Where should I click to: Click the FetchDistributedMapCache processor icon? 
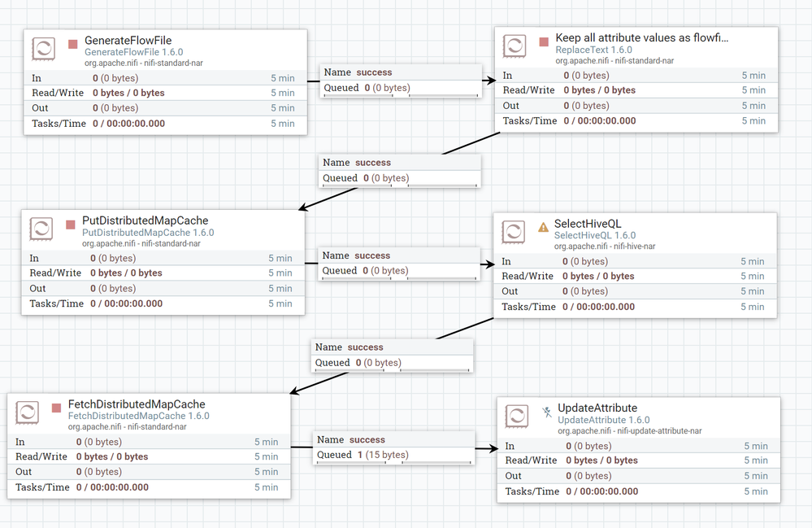click(x=27, y=413)
